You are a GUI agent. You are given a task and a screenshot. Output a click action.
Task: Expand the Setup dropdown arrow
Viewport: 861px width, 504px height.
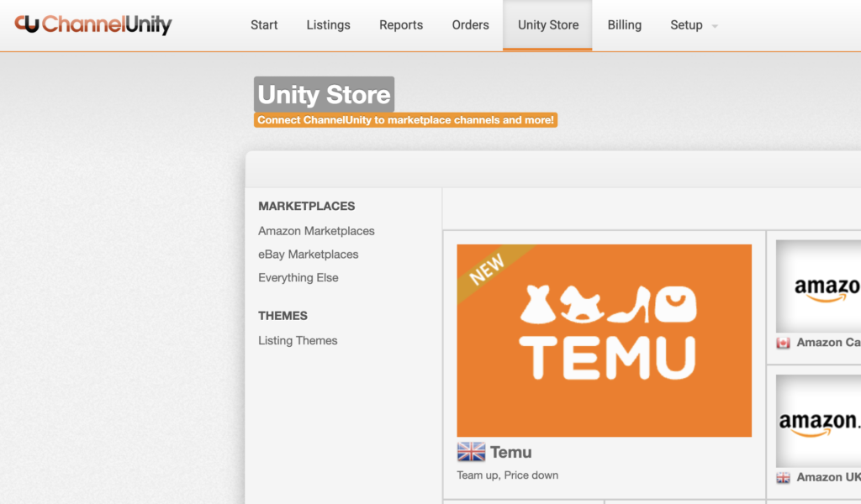pos(715,26)
